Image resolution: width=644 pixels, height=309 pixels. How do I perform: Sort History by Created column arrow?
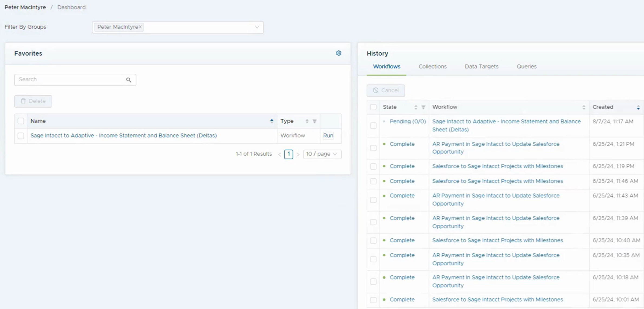(x=638, y=107)
